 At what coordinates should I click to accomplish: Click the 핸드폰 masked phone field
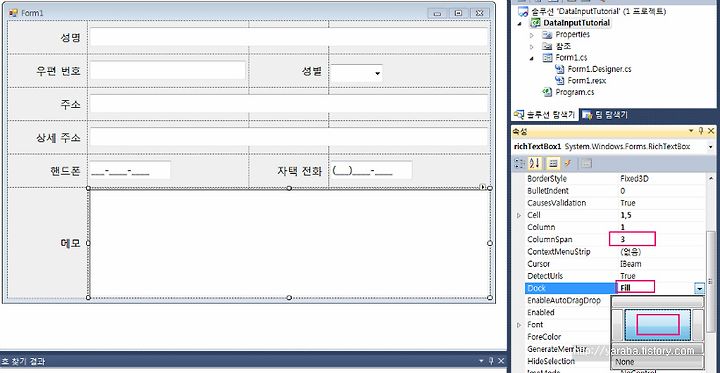pos(130,170)
